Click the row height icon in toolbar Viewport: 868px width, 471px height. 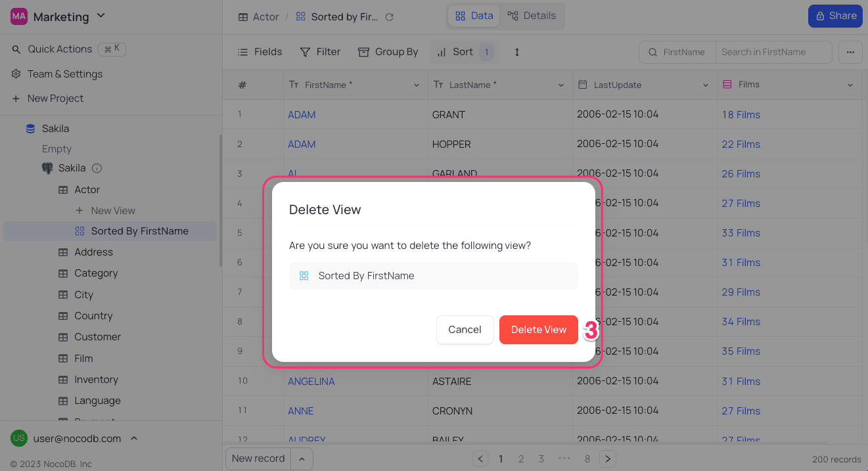point(516,52)
